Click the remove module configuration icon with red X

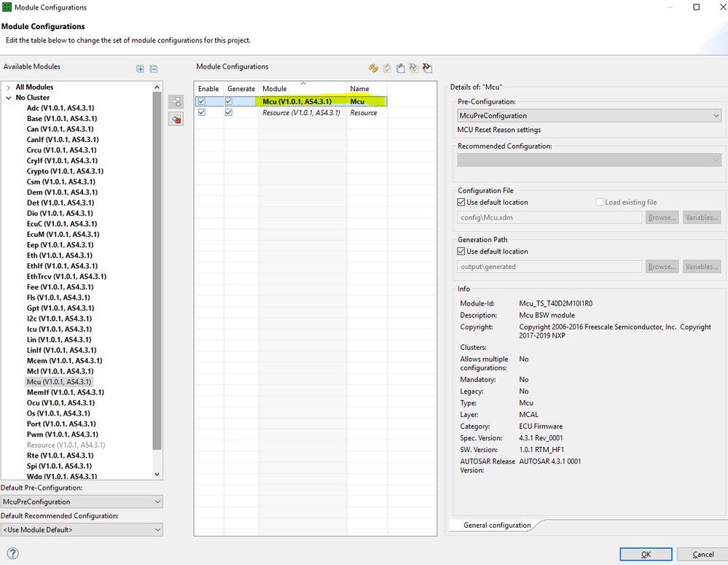tap(176, 119)
